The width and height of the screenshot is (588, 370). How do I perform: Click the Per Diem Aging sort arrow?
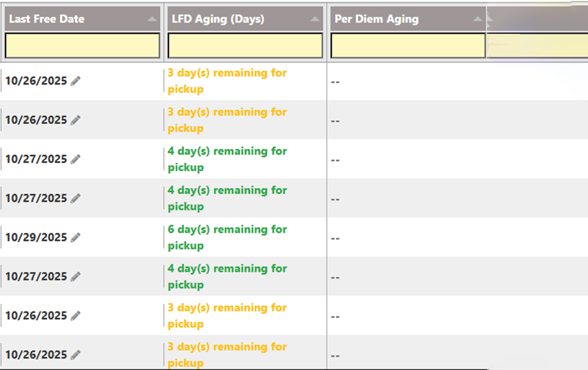477,19
